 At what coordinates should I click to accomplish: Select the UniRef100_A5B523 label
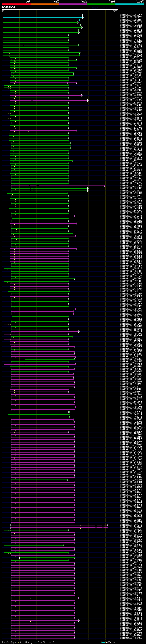[x=131, y=58]
